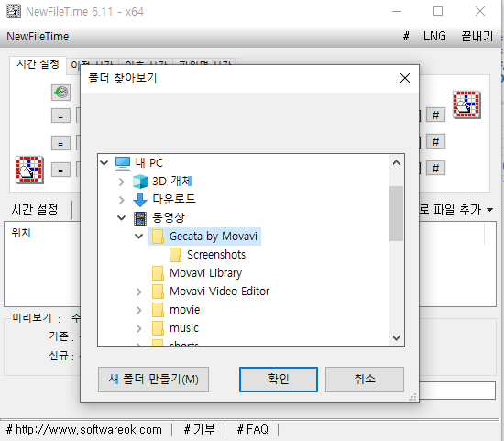Click 취소 to cancel the dialog
Image resolution: width=504 pixels, height=441 pixels.
coord(365,380)
